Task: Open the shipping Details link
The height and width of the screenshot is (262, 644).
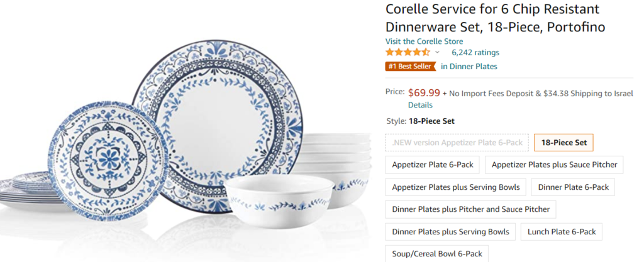Action: point(420,105)
